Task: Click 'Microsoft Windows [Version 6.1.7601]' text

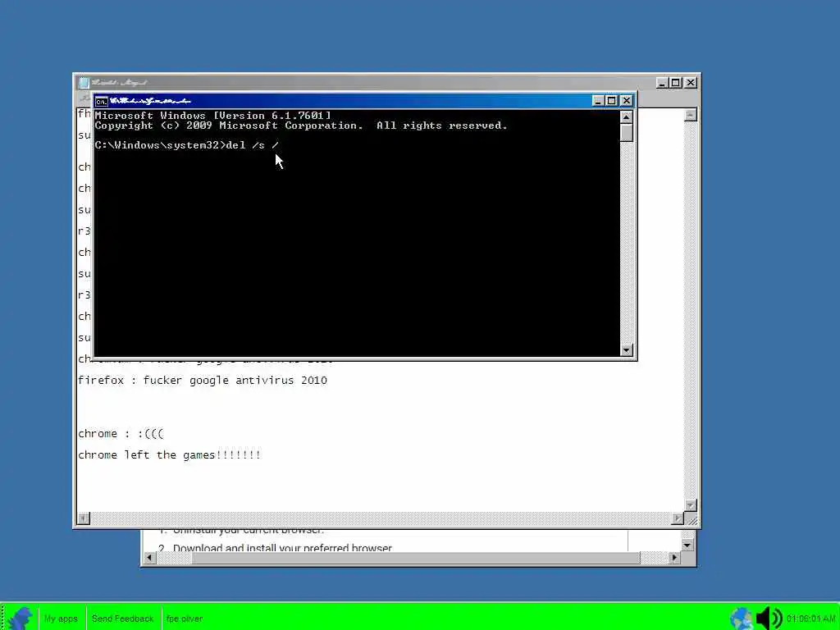Action: 212,115
